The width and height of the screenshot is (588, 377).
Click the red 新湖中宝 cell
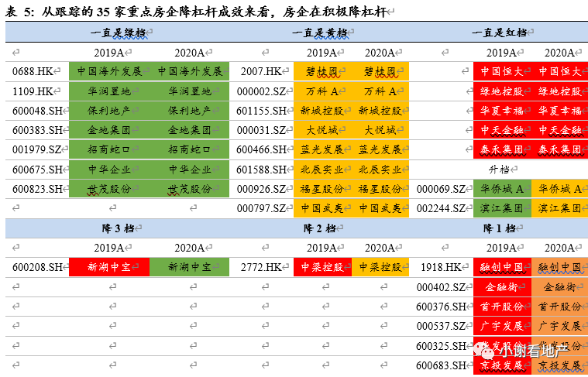point(109,267)
